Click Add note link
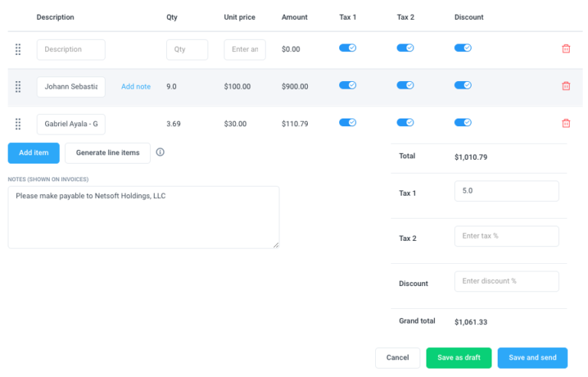 click(x=136, y=86)
